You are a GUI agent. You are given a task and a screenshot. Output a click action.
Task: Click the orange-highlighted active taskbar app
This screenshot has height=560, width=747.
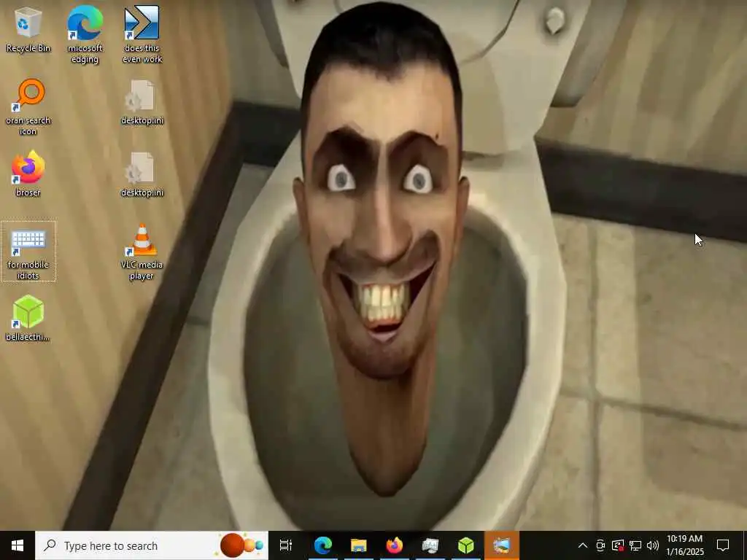point(502,545)
